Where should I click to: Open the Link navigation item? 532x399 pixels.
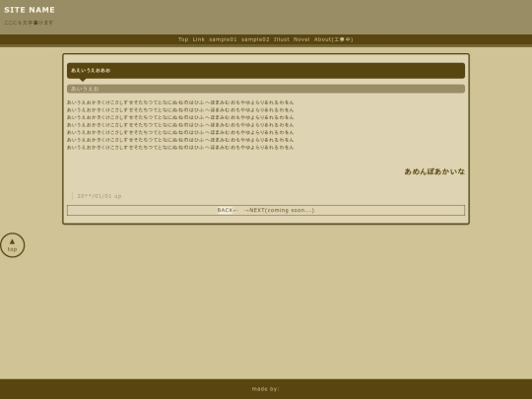(198, 39)
